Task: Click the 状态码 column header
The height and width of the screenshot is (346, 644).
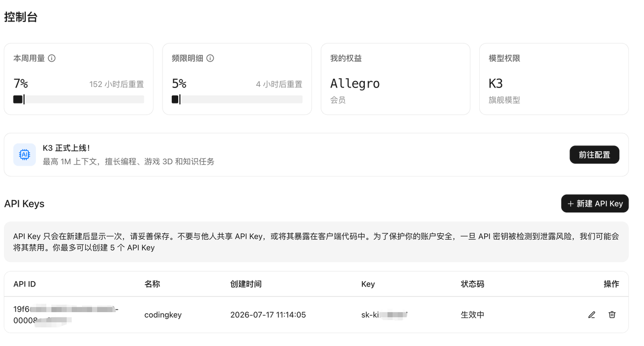Action: (x=472, y=284)
